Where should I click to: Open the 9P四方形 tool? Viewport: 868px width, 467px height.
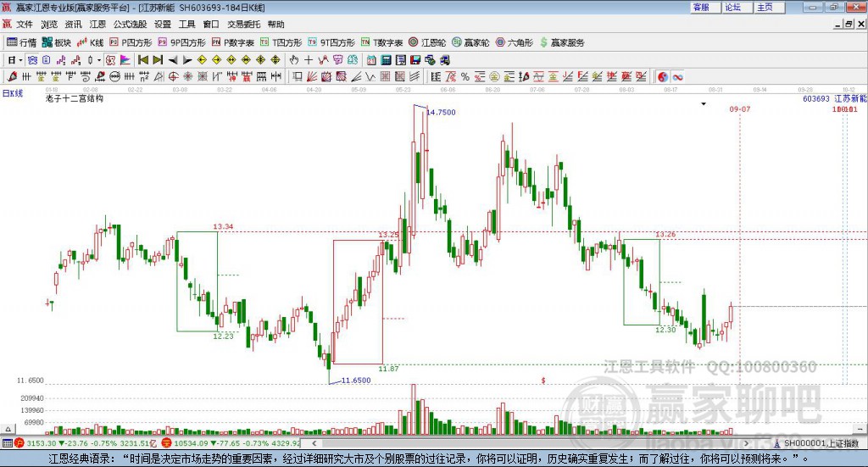point(181,42)
